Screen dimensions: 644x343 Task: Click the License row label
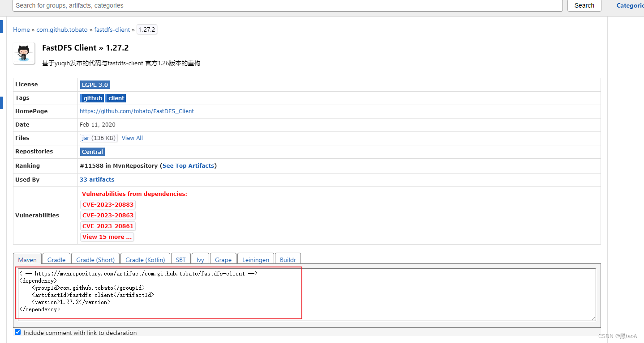(x=26, y=84)
